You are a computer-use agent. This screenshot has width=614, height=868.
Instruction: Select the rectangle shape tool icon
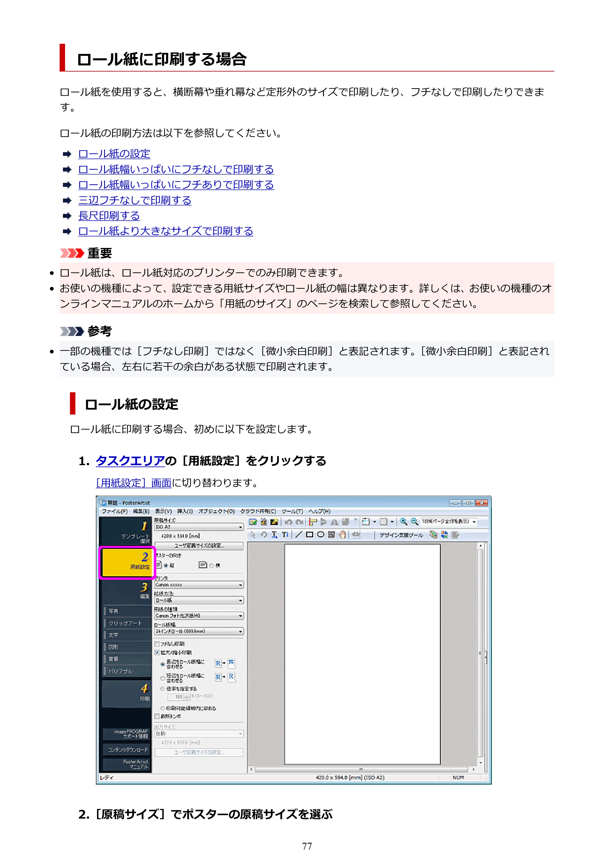[x=309, y=534]
